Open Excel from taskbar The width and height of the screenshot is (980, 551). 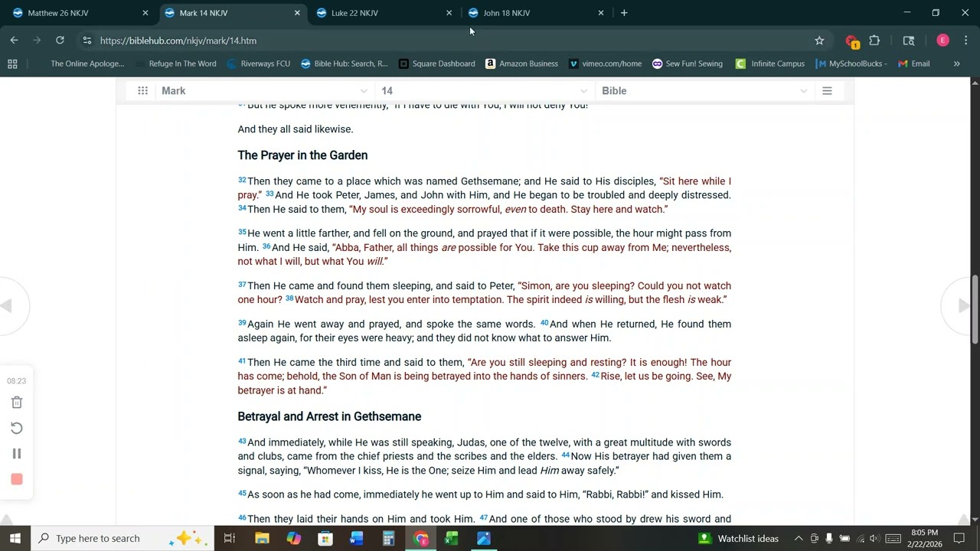coord(452,538)
